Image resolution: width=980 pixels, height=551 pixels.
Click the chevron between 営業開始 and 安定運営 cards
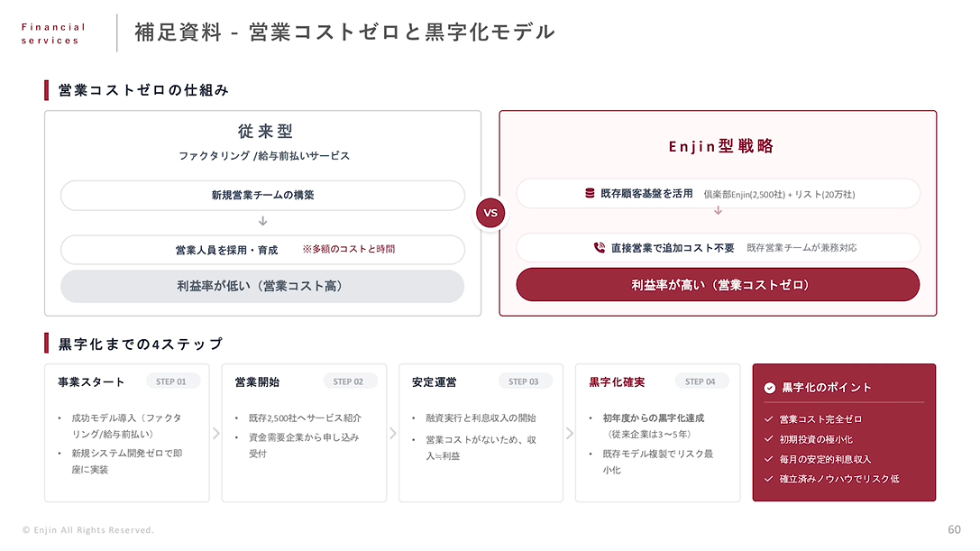tap(393, 434)
